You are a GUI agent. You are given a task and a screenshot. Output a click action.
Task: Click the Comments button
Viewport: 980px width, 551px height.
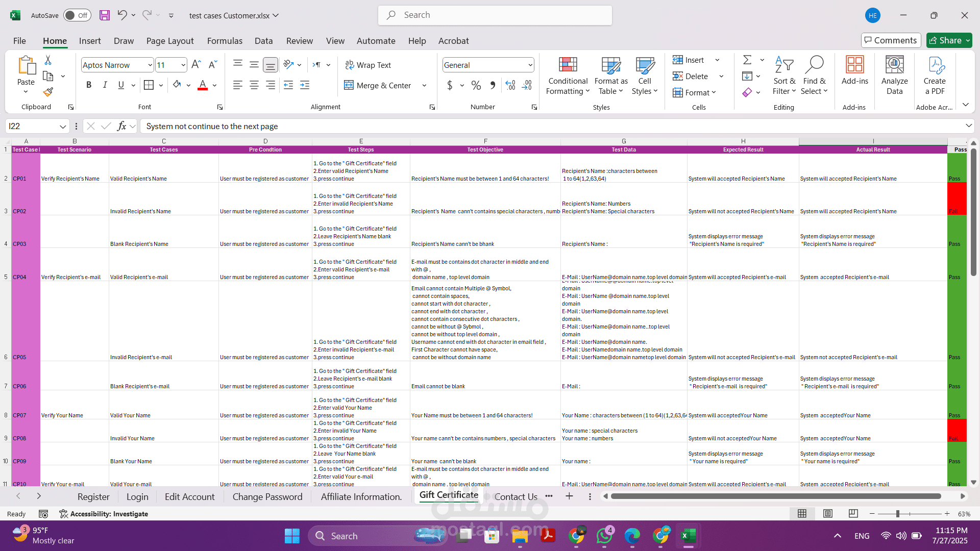[x=891, y=40]
